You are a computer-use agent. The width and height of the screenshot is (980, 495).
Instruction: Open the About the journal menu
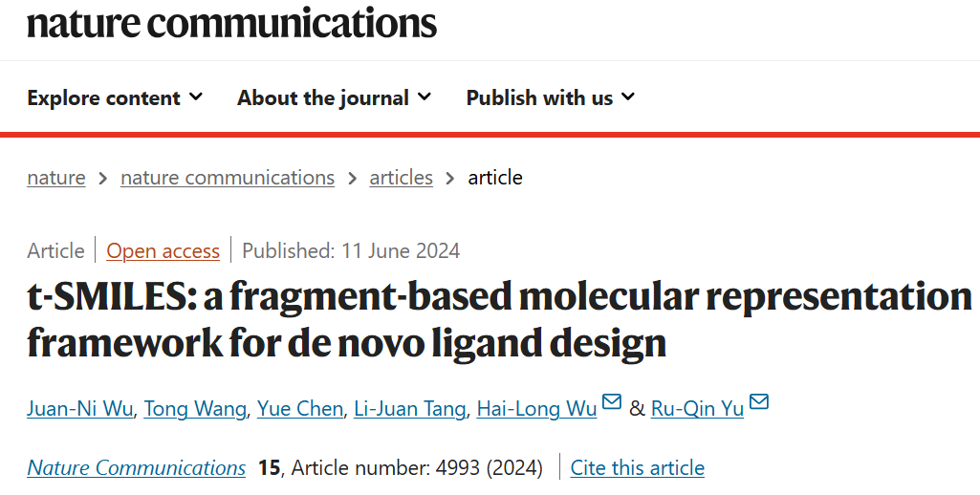tap(323, 97)
